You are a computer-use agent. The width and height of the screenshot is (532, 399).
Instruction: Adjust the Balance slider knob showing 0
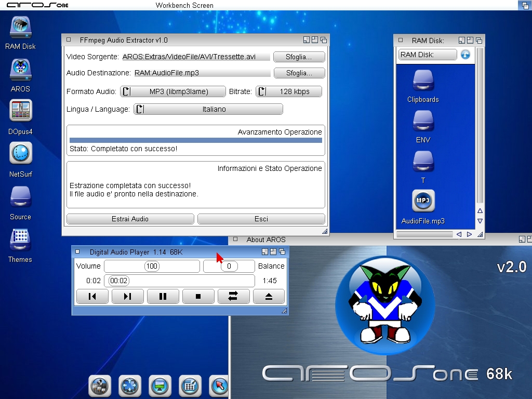229,267
